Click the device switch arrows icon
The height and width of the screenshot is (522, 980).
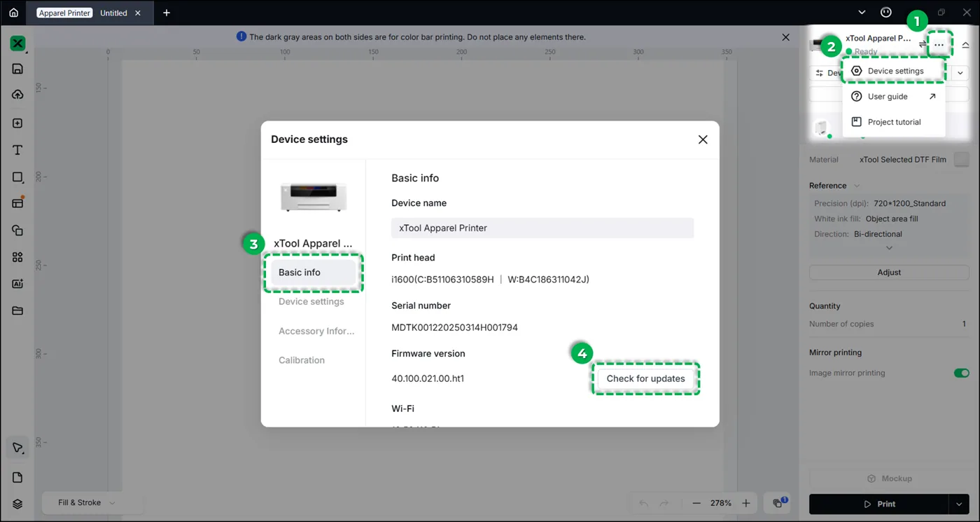923,44
